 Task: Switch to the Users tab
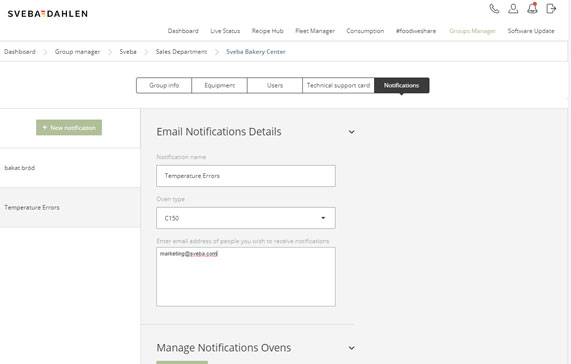275,86
